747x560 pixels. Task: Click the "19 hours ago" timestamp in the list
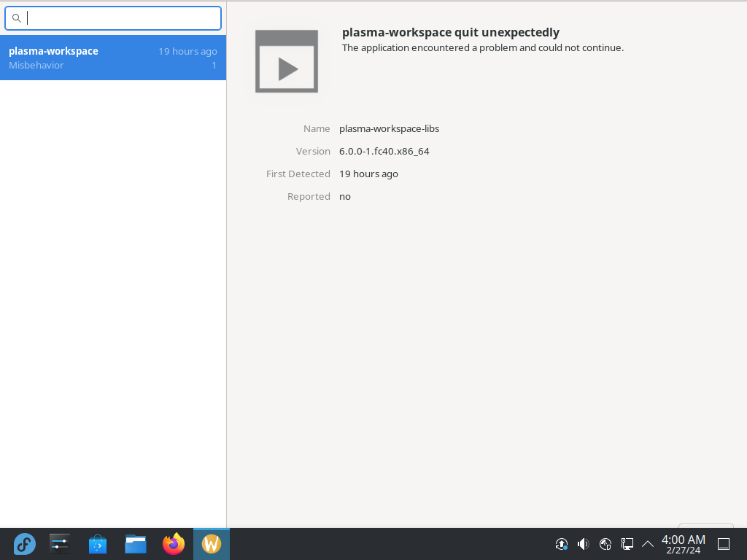[187, 52]
